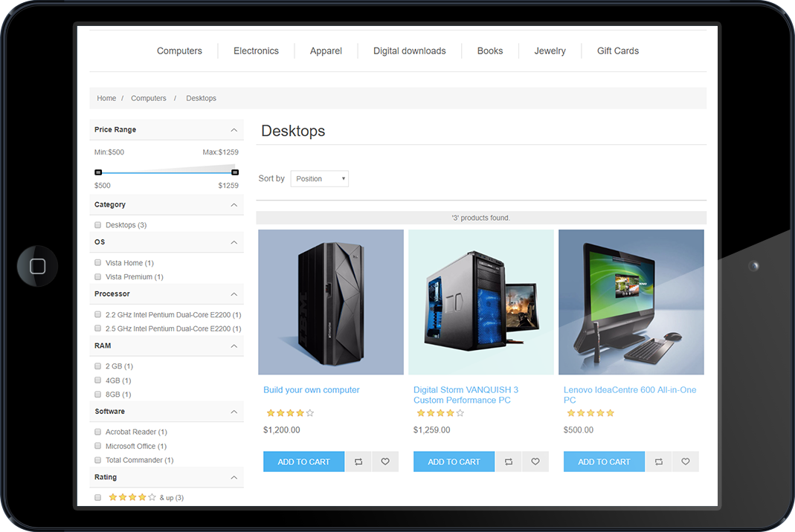Click the $1,200.00 price text

point(281,430)
